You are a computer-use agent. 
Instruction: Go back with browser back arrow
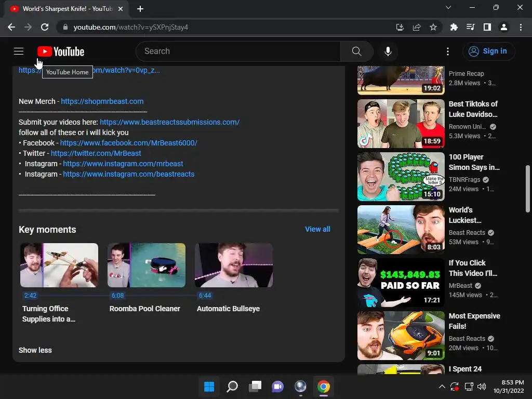tap(11, 27)
